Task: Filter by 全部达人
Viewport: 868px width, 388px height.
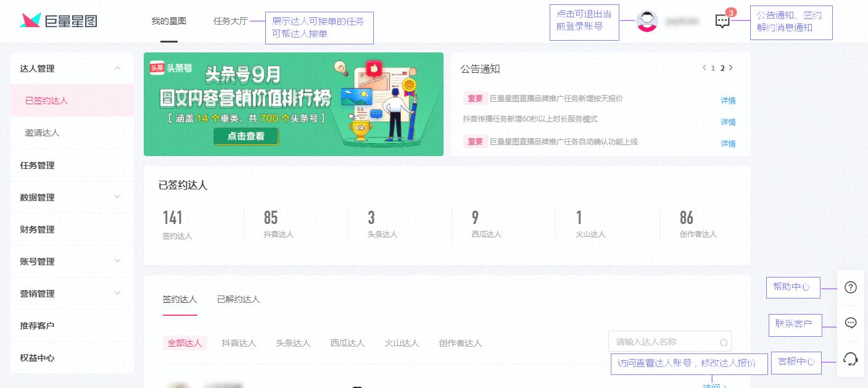Action: tap(185, 343)
